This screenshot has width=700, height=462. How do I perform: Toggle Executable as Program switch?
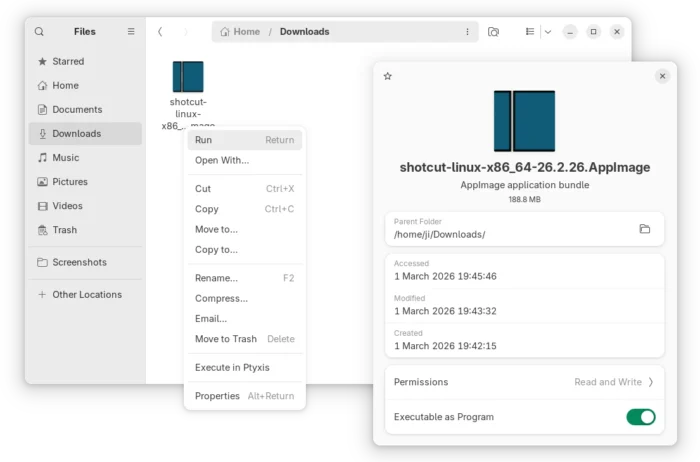pyautogui.click(x=640, y=417)
